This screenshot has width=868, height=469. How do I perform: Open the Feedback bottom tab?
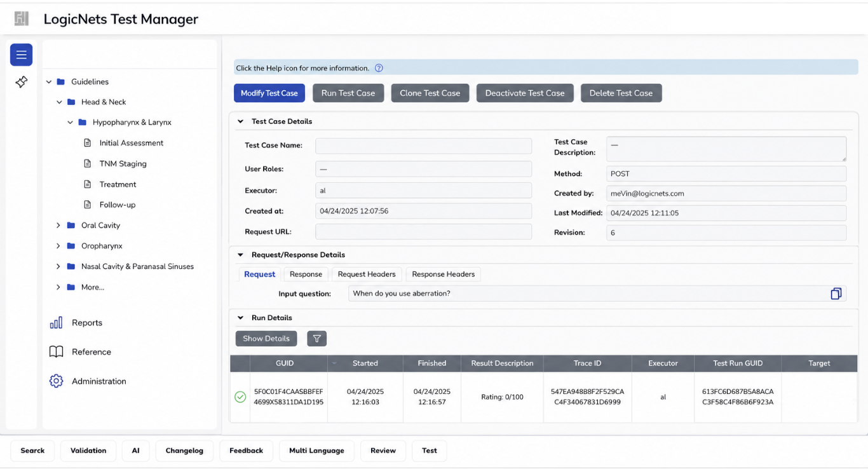pyautogui.click(x=246, y=451)
